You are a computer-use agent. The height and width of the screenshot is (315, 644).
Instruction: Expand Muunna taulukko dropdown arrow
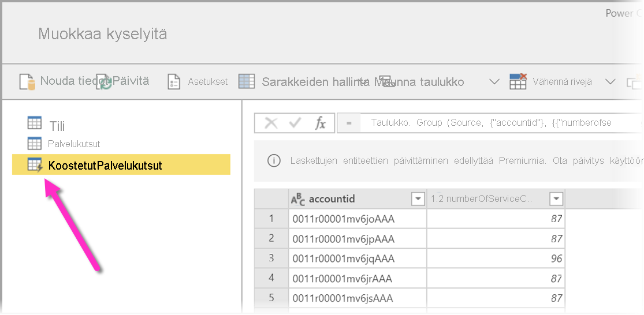(494, 81)
